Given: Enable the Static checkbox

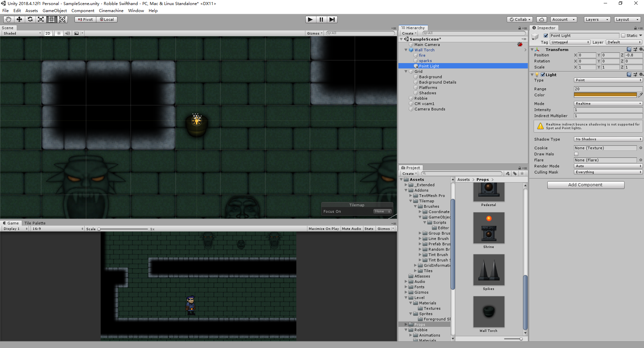Looking at the screenshot, I should click(623, 36).
